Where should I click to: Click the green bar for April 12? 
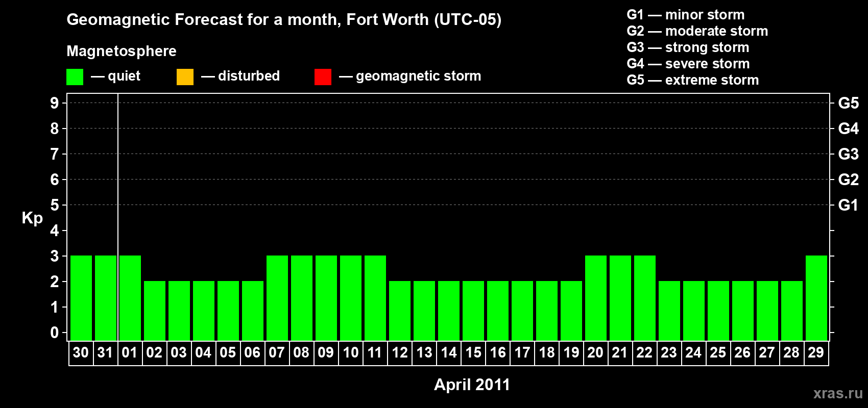pos(400,311)
